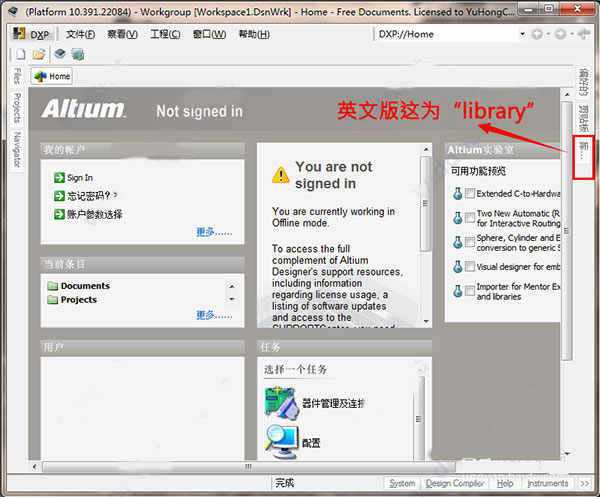Image resolution: width=600 pixels, height=497 pixels.
Task: Click the yellow warning icon
Action: [280, 175]
